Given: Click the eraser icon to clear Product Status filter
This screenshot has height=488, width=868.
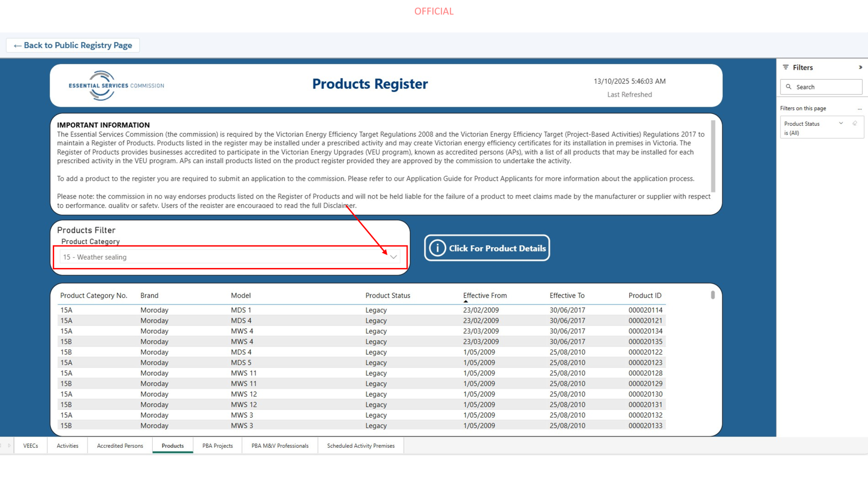Looking at the screenshot, I should 855,123.
